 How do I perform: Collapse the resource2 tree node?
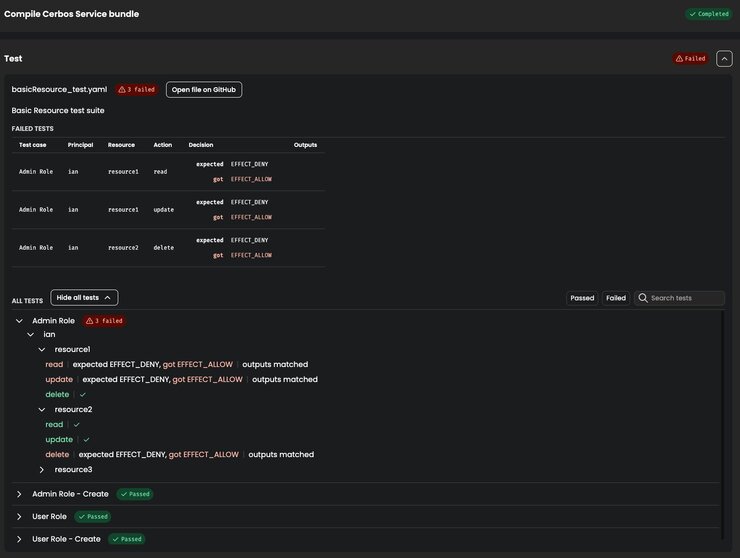[42, 410]
